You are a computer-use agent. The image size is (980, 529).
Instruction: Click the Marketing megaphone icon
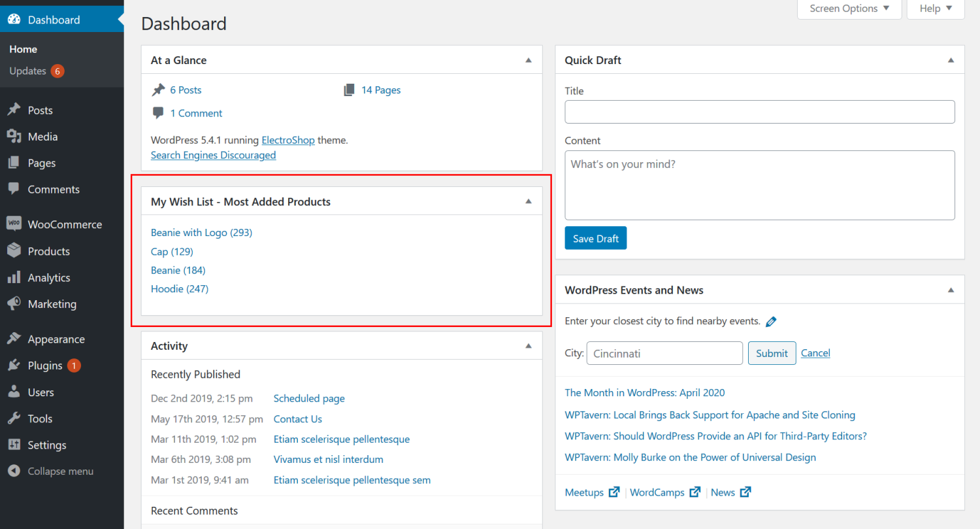15,303
